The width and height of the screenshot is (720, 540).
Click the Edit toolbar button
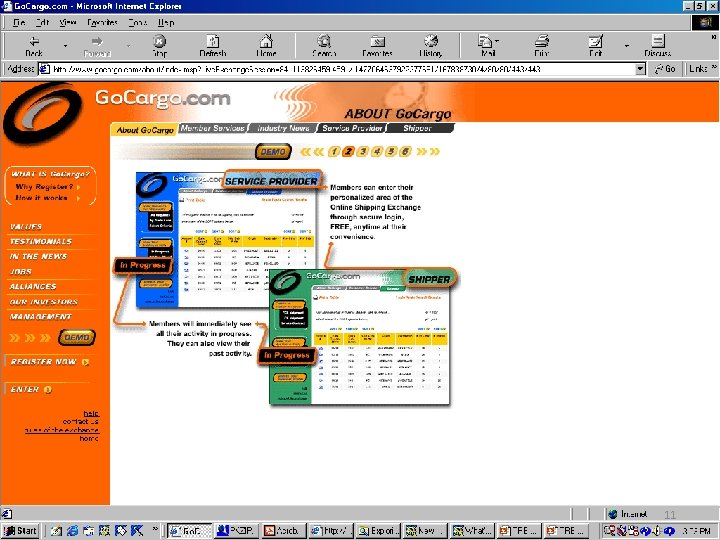(596, 46)
